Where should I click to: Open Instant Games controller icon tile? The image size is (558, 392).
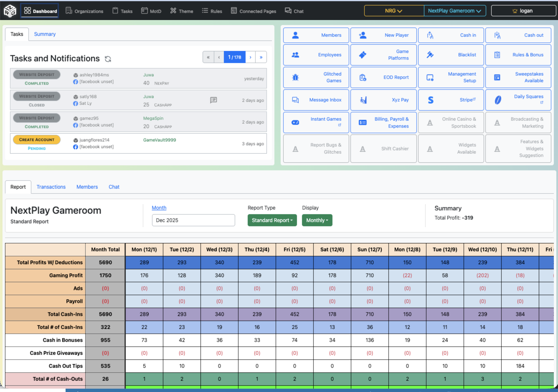tap(295, 122)
